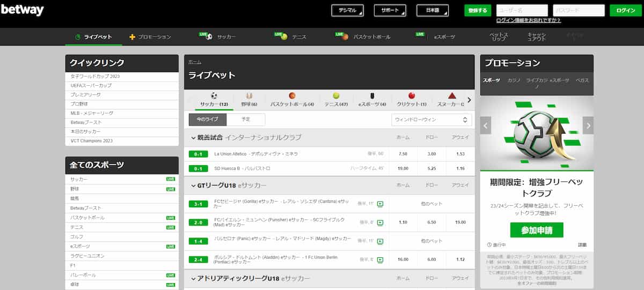
Task: Select the eスポーツ (4) tab icon
Action: [372, 96]
